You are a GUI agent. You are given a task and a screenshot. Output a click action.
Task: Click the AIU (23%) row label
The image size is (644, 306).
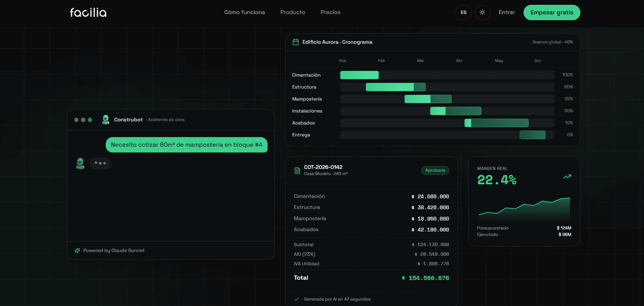pyautogui.click(x=305, y=254)
